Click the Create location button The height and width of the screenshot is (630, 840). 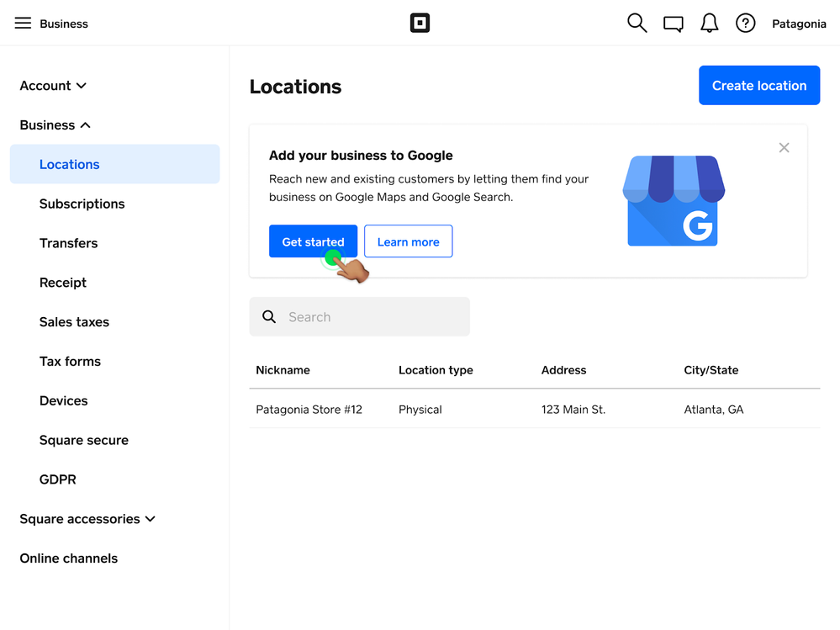pyautogui.click(x=758, y=86)
